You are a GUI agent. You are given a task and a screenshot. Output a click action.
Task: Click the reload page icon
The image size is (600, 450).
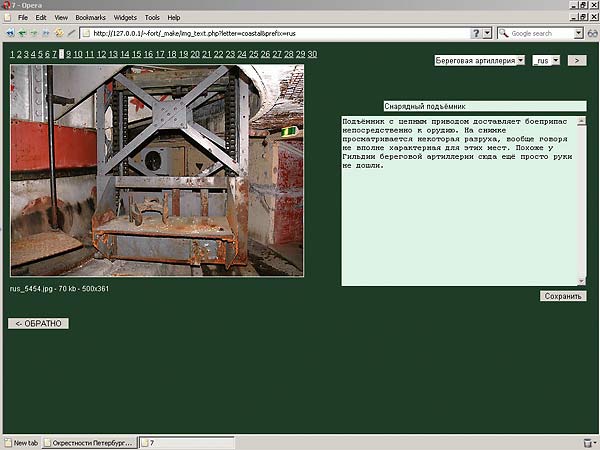click(x=57, y=33)
